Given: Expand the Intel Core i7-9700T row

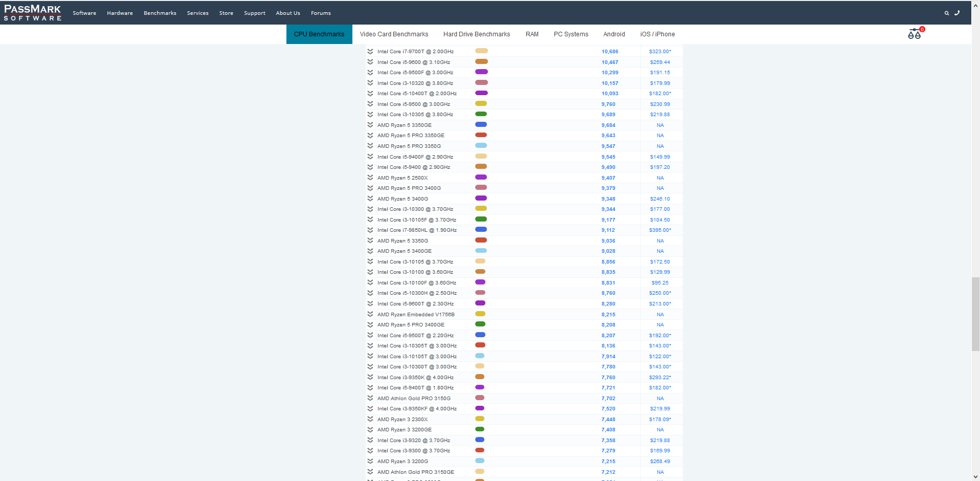Looking at the screenshot, I should click(370, 52).
